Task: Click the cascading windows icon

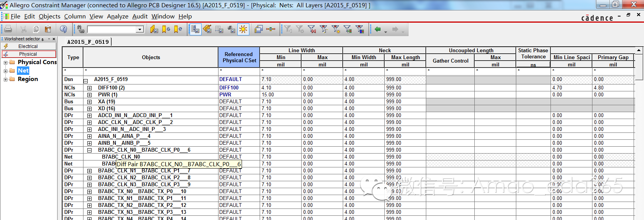Action: (x=259, y=29)
